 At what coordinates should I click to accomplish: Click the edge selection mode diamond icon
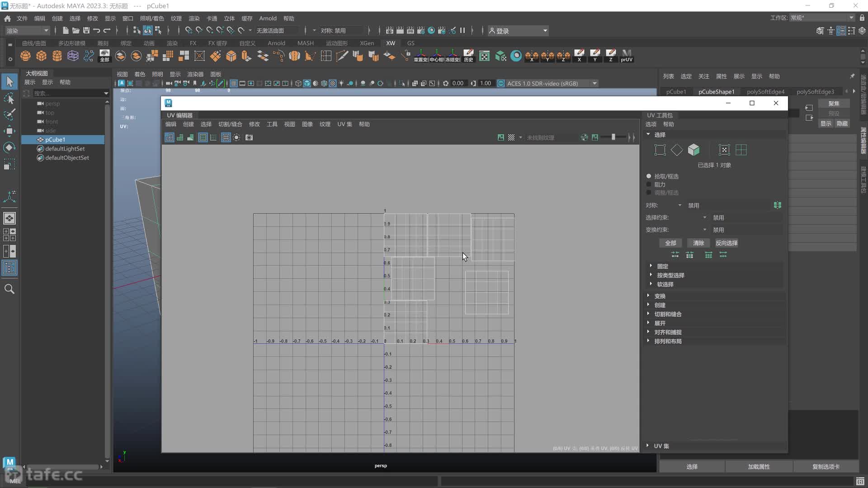coord(677,150)
